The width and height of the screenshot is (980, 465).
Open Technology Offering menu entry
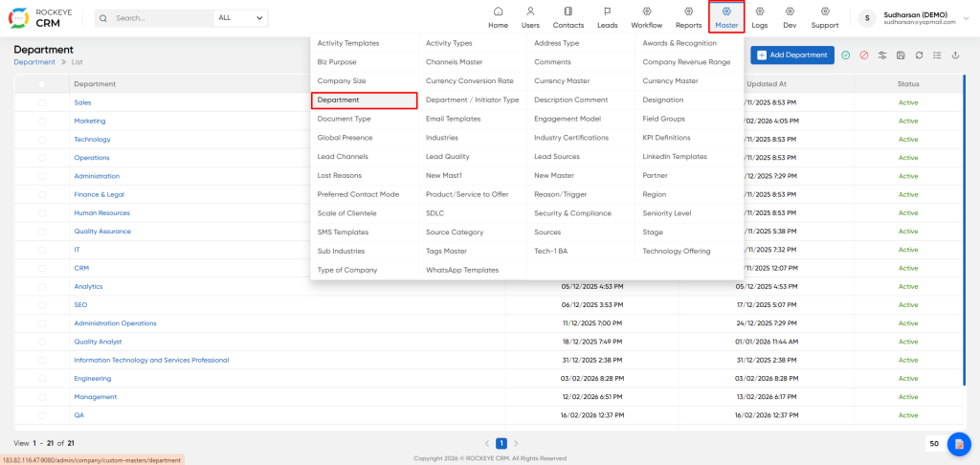[x=677, y=252]
